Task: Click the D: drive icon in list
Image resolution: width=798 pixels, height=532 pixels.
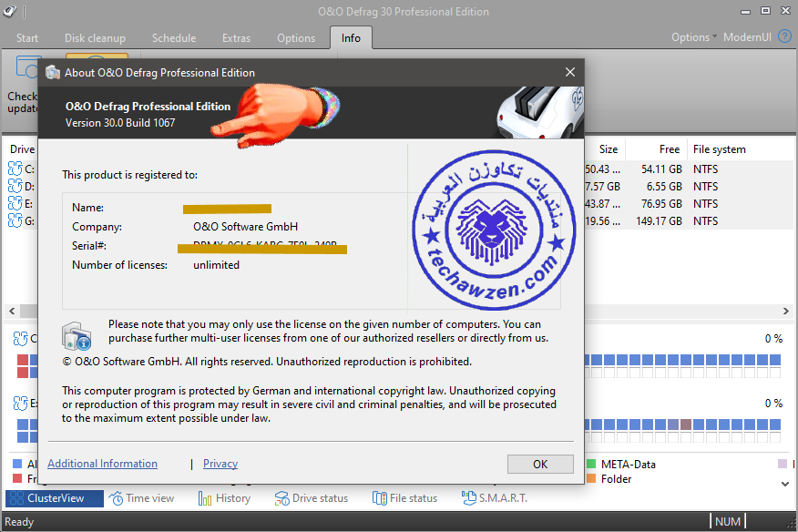Action: point(15,186)
